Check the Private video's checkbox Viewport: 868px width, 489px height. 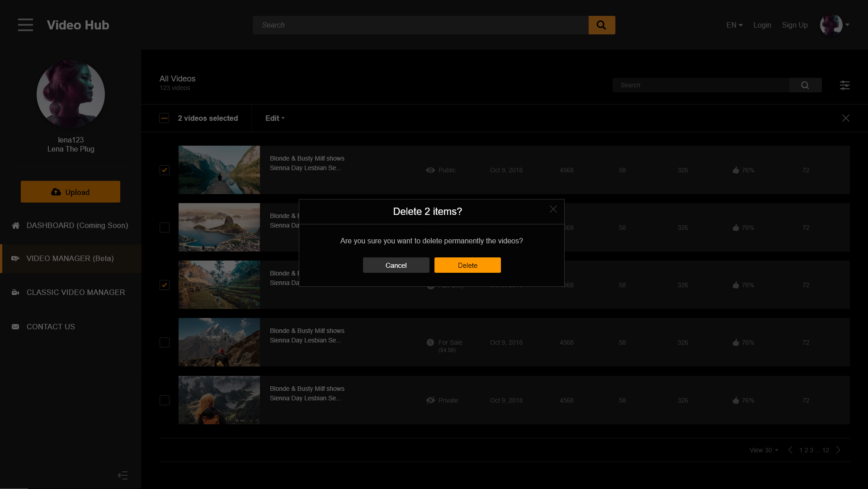point(165,400)
